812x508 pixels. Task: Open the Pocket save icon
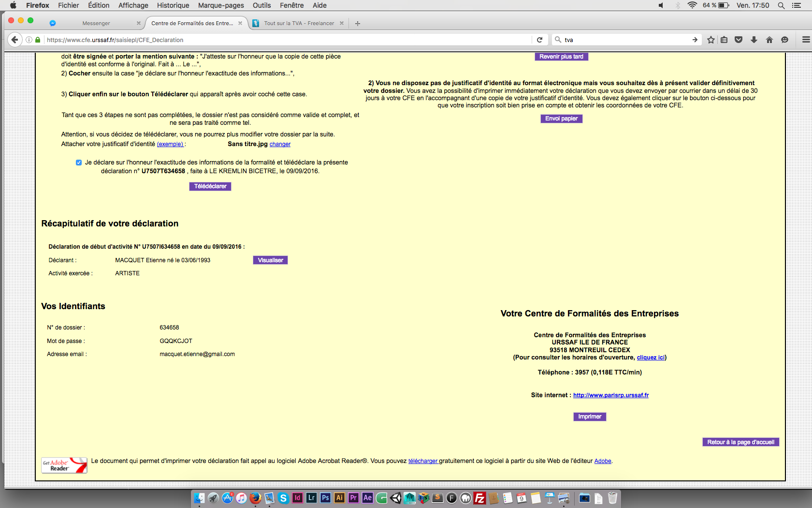click(739, 40)
